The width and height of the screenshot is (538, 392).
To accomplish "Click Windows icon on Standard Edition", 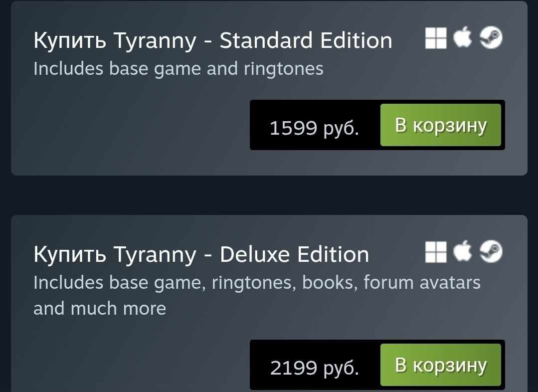I will click(x=436, y=38).
